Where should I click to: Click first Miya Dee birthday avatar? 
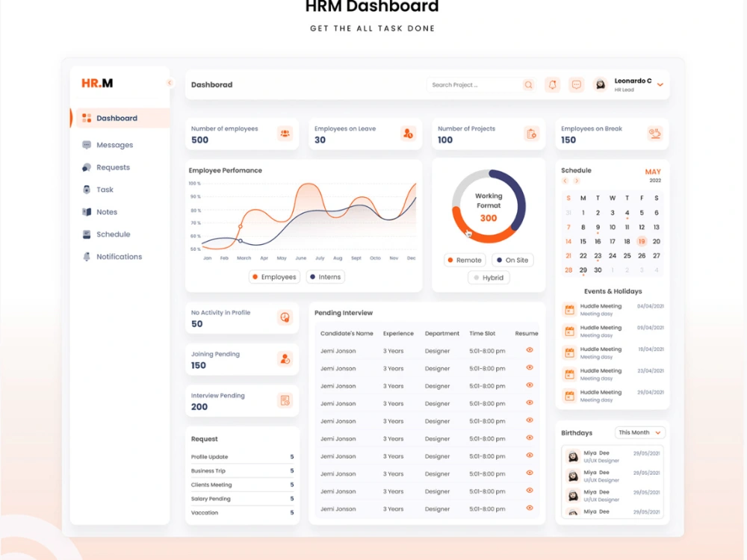click(x=573, y=457)
